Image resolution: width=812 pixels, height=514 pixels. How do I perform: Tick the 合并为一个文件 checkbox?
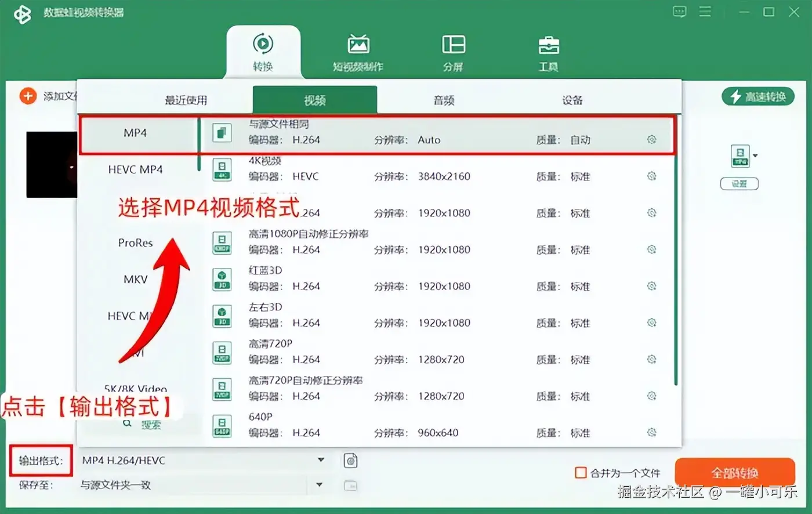click(x=581, y=472)
